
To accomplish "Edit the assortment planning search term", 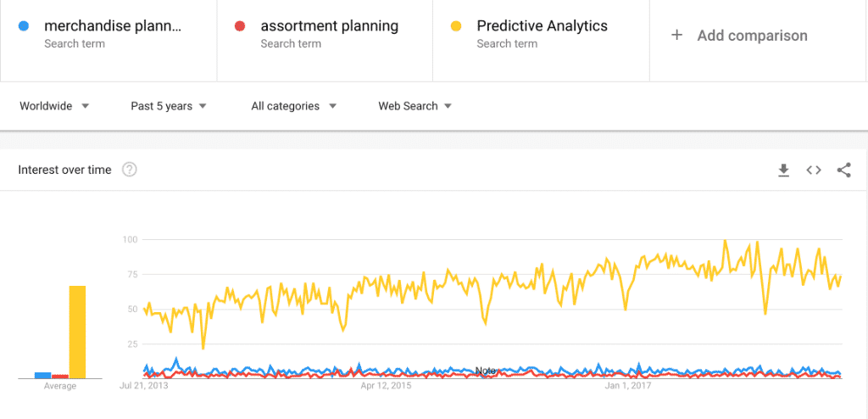I will coord(330,26).
